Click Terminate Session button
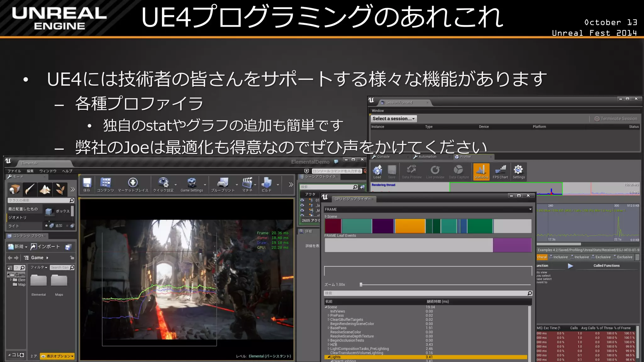The width and height of the screenshot is (644, 362). coord(616,119)
